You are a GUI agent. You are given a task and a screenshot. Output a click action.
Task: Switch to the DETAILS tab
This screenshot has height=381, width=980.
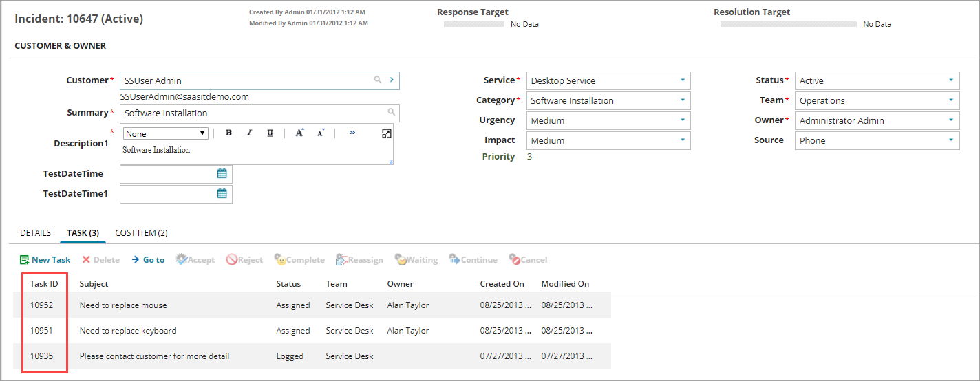pyautogui.click(x=35, y=233)
